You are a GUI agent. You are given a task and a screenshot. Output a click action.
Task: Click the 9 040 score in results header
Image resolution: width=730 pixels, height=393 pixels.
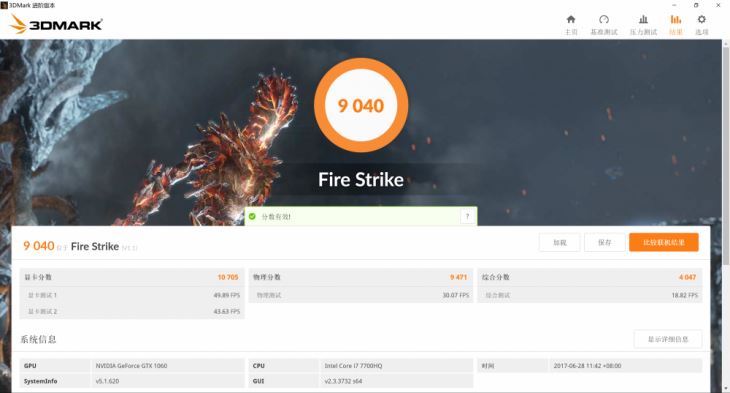(x=39, y=246)
